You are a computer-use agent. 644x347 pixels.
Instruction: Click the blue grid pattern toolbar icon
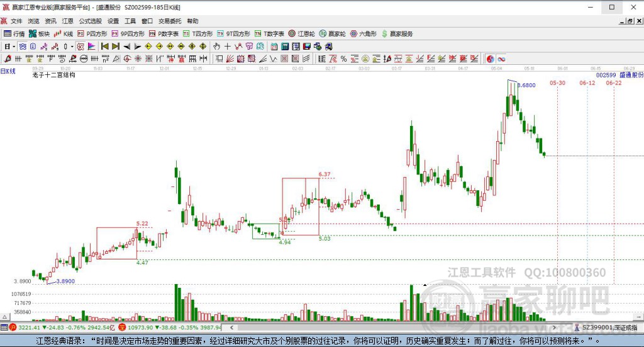point(23,47)
